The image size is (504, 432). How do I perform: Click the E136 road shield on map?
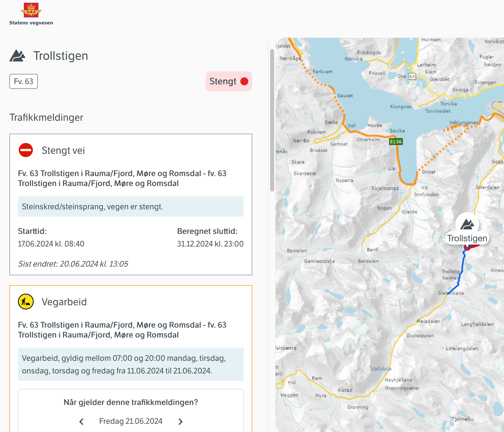click(x=396, y=142)
